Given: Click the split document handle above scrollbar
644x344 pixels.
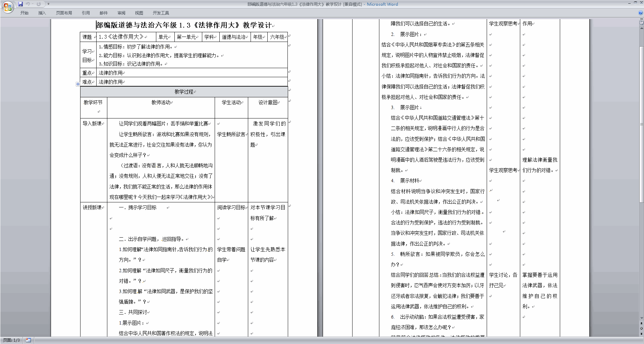Looking at the screenshot, I should coord(642,19).
